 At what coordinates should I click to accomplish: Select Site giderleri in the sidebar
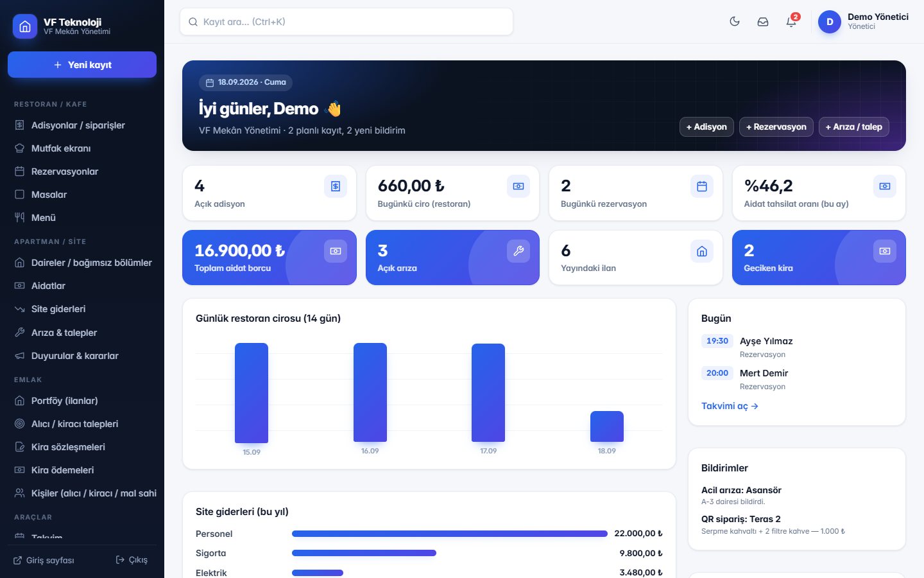pos(82,309)
